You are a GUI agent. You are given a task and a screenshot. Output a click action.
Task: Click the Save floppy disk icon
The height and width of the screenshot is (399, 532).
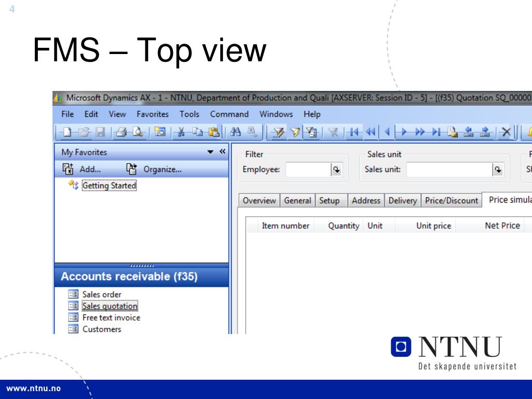[100, 131]
